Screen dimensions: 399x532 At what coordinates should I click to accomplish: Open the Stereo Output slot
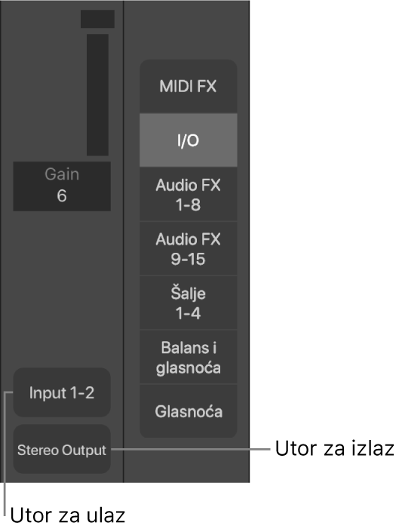[x=62, y=449]
